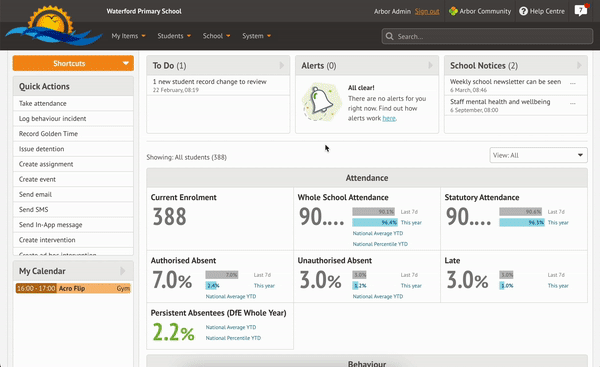
Task: Open Weekly school newsletter notice
Action: [505, 82]
